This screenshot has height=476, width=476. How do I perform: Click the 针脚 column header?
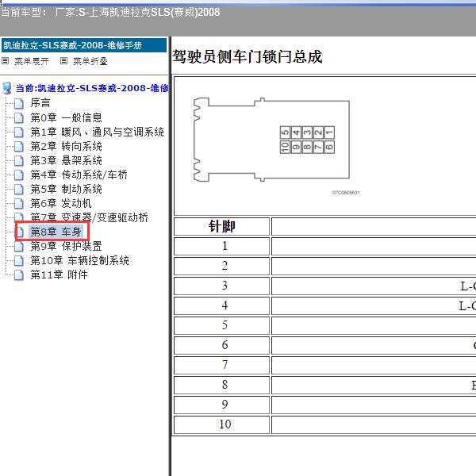tap(221, 226)
